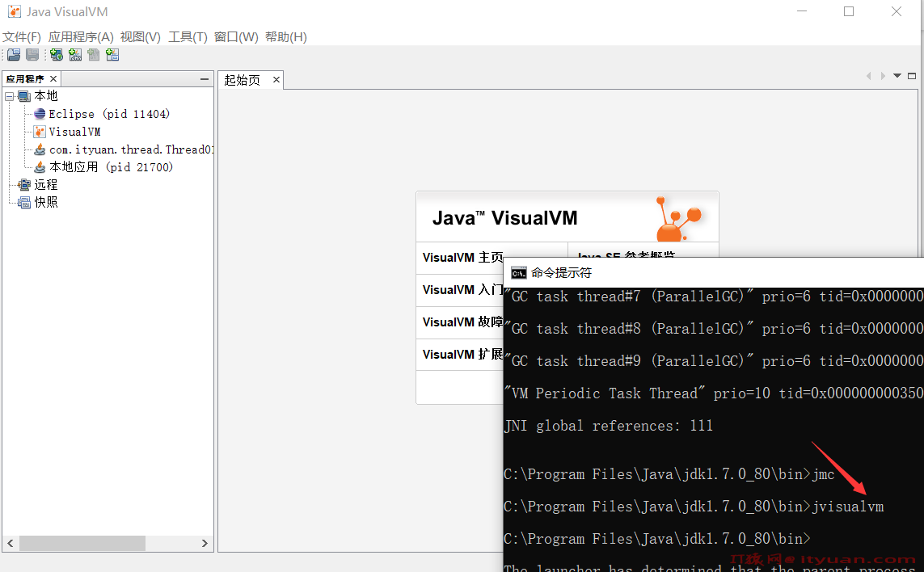Click scrollbar left arrow in applications panel
Screen dimensions: 924x572
[x=10, y=543]
